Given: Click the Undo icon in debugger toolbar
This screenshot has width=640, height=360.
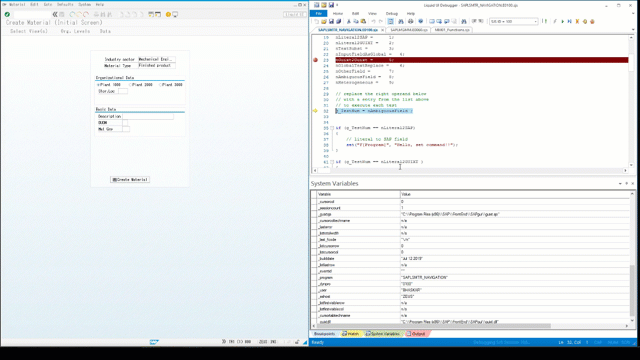Looking at the screenshot, I should 373,22.
